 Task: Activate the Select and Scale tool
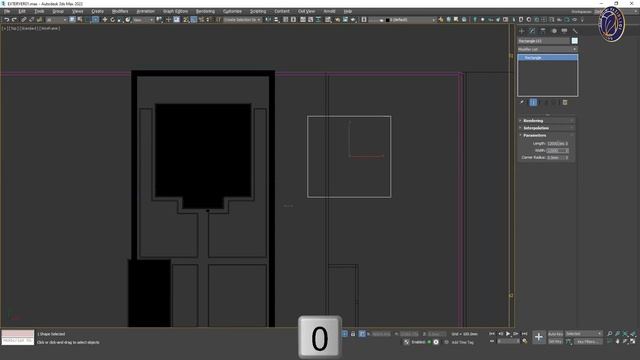[x=120, y=20]
